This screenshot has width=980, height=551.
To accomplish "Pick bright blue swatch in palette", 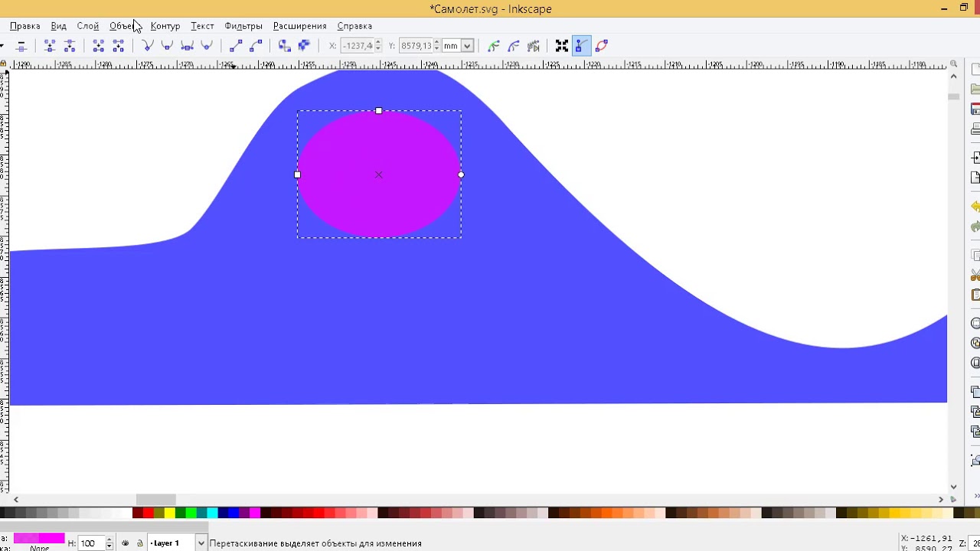I will (234, 513).
